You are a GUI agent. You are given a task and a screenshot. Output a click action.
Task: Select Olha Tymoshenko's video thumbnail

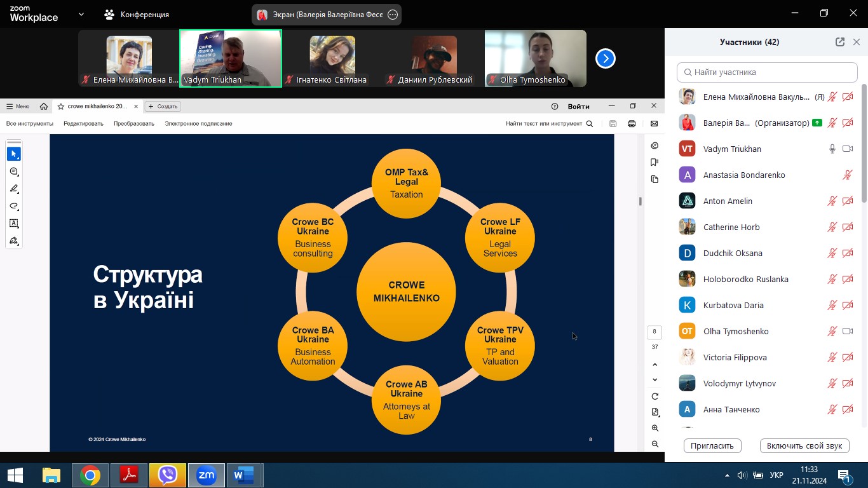point(536,58)
